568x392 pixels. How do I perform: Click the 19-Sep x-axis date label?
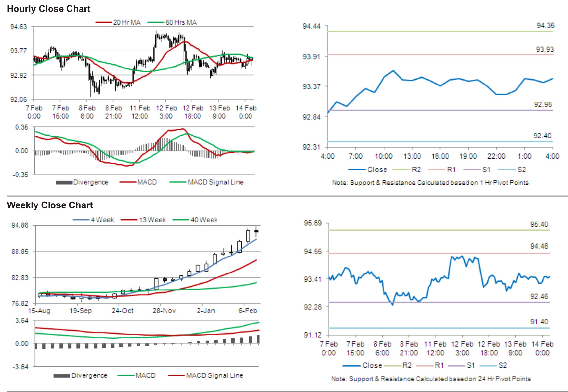point(81,311)
